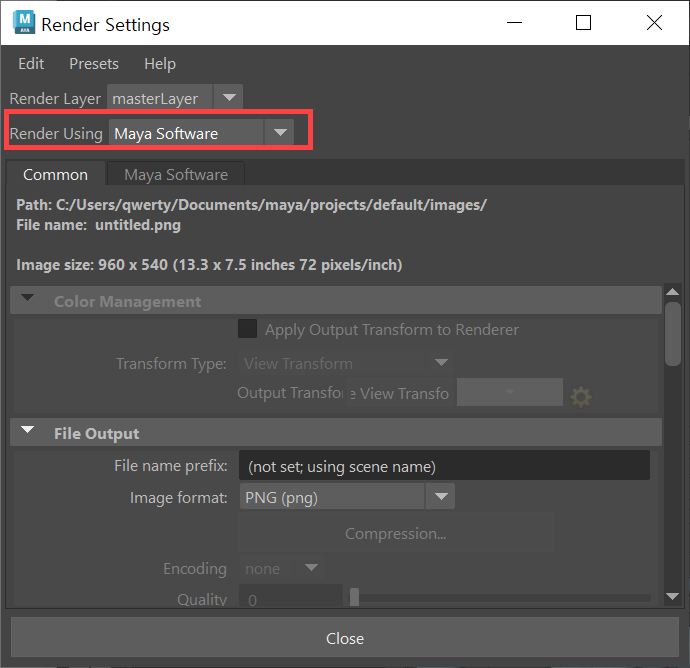The image size is (690, 668).
Task: Open the Edit menu
Action: point(31,64)
